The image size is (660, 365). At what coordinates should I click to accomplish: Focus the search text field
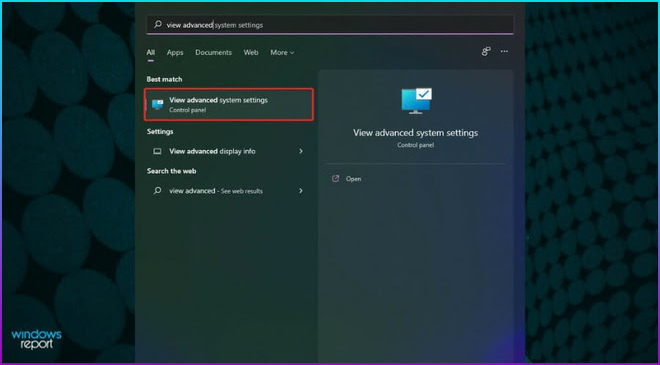click(330, 25)
